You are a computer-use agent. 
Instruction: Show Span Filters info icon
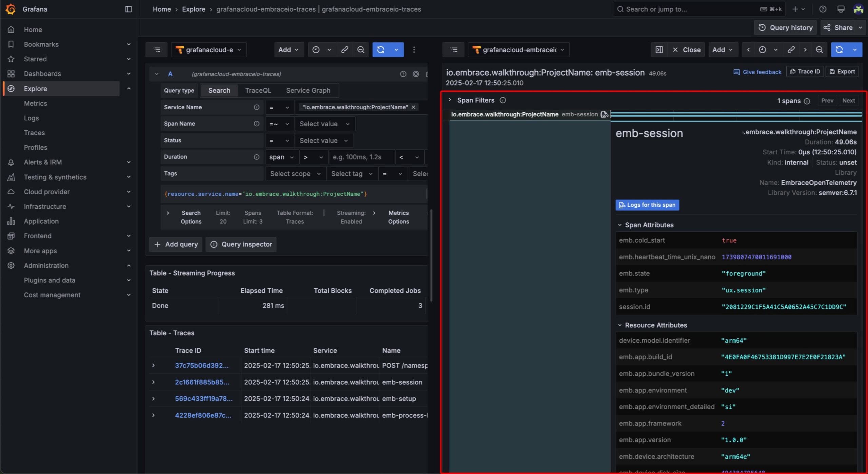503,100
